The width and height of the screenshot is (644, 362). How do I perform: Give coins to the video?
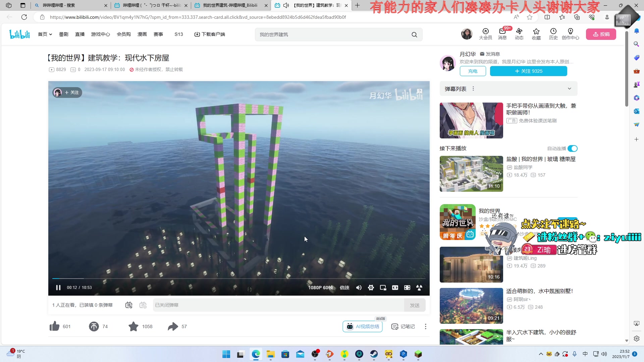click(x=94, y=326)
